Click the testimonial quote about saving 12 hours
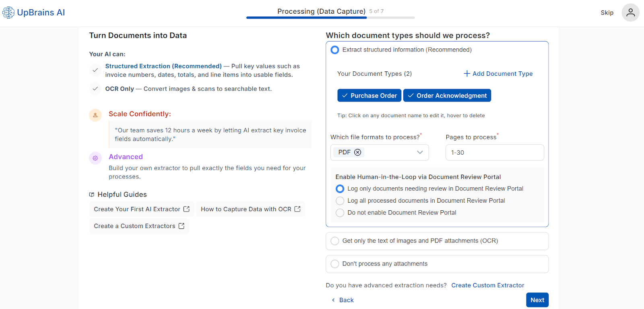The image size is (644, 309). click(211, 135)
